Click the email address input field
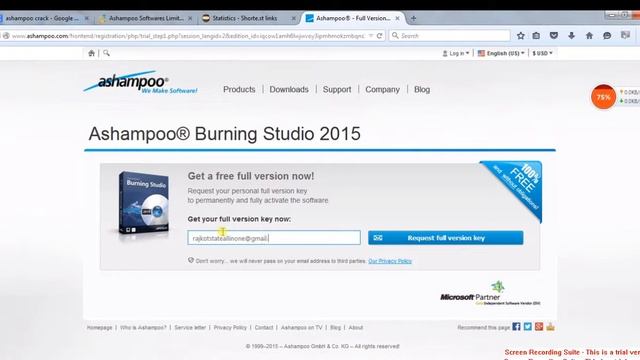Image resolution: width=640 pixels, height=360 pixels. (x=274, y=238)
